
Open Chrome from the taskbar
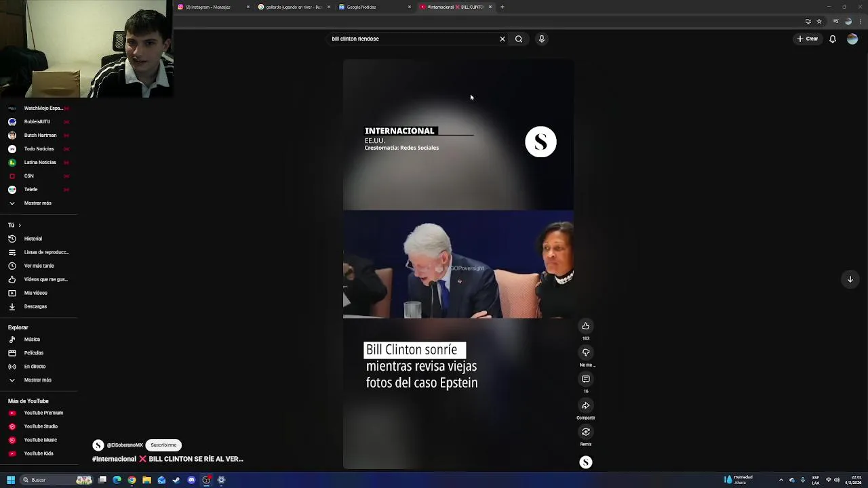[x=132, y=480]
